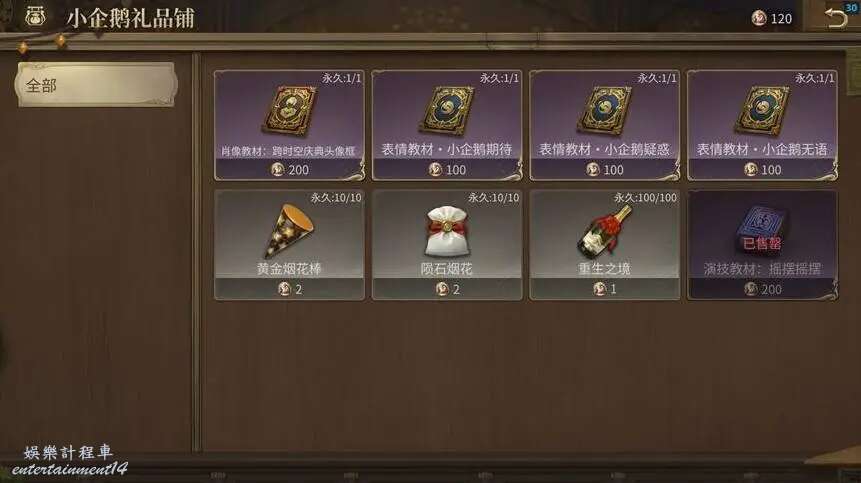Click the shop bag icon beside title
861x483 pixels.
pos(35,16)
